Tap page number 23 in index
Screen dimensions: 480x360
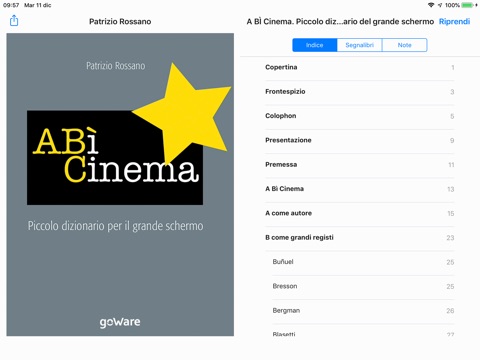tap(450, 238)
